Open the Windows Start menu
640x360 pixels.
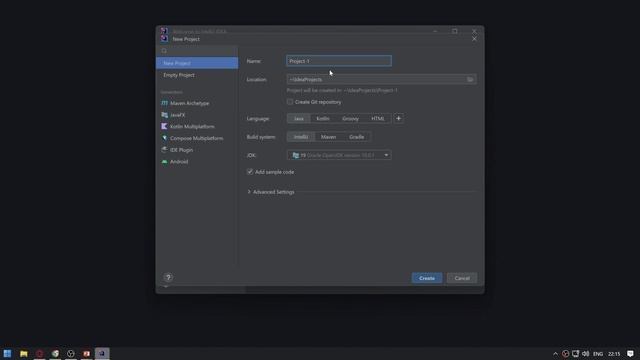(7, 353)
